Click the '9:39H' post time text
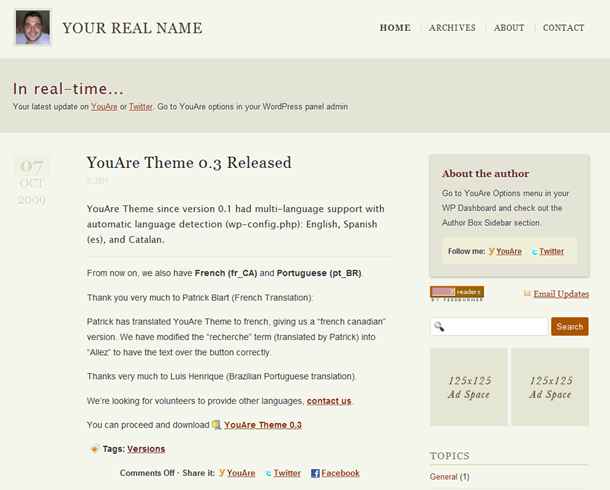The image size is (610, 490). [x=97, y=181]
